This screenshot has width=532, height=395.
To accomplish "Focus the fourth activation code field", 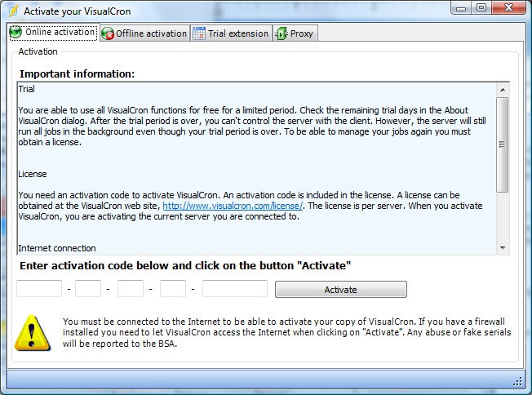I will 173,289.
